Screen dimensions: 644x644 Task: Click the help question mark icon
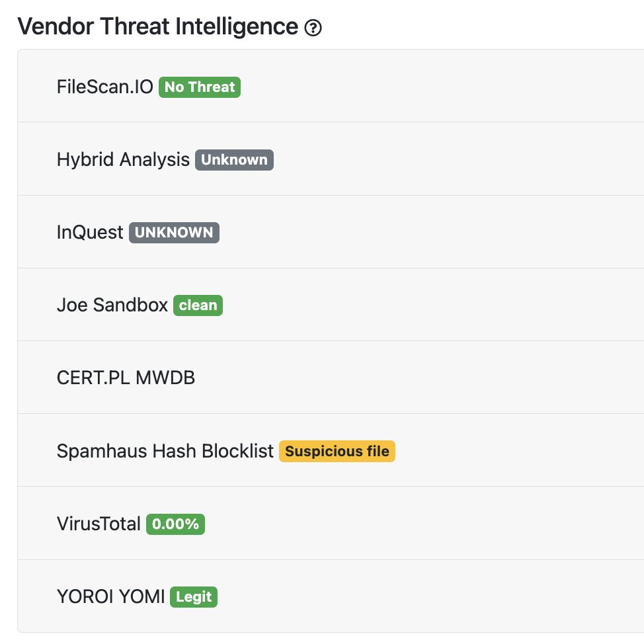[313, 28]
